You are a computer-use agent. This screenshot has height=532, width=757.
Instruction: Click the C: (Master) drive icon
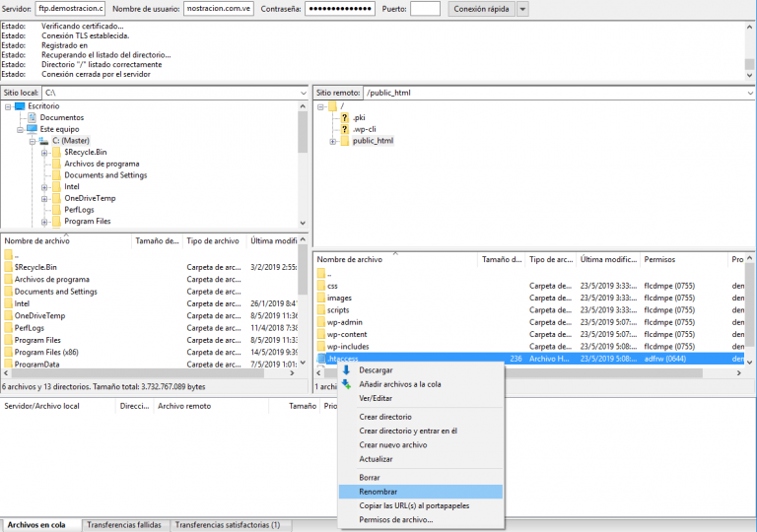click(x=44, y=141)
